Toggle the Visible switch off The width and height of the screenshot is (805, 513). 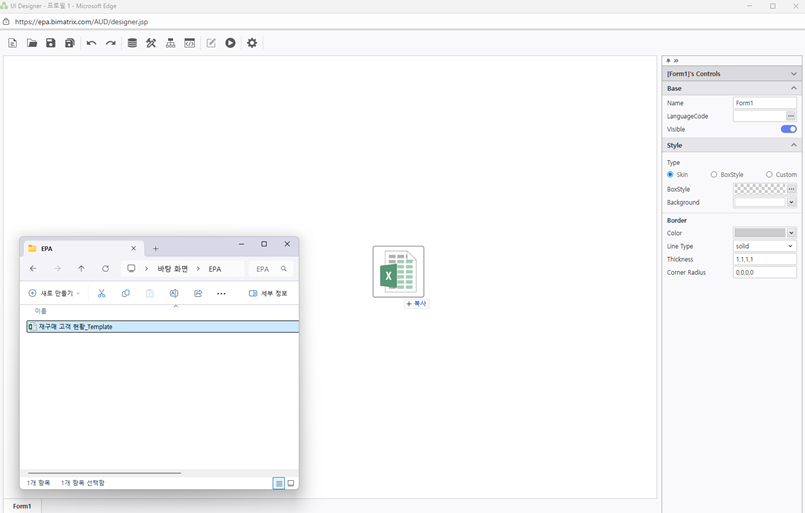click(x=788, y=129)
